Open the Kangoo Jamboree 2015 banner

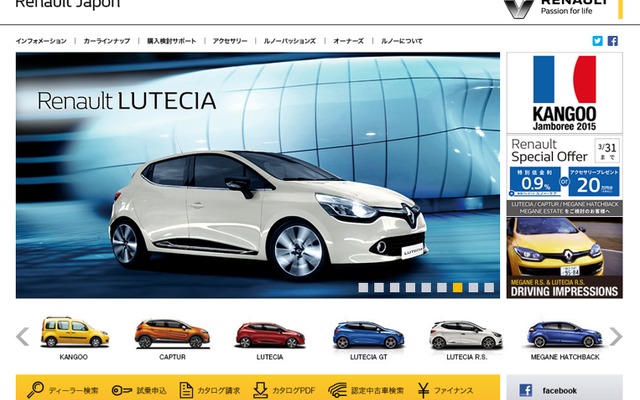(x=564, y=93)
